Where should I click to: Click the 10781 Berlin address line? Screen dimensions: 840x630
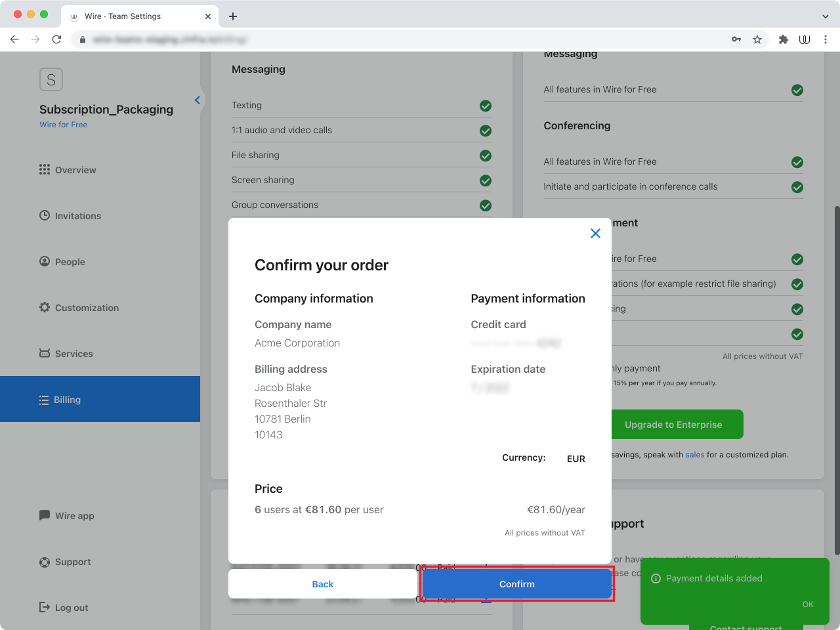pyautogui.click(x=283, y=419)
